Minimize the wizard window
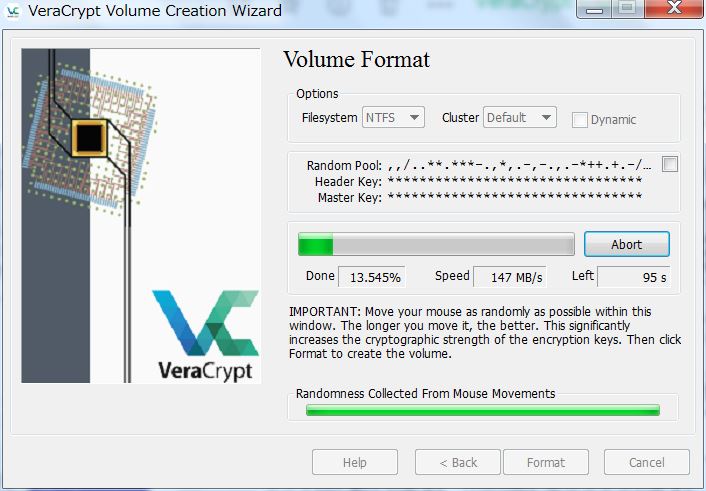This screenshot has height=491, width=706. [x=594, y=9]
